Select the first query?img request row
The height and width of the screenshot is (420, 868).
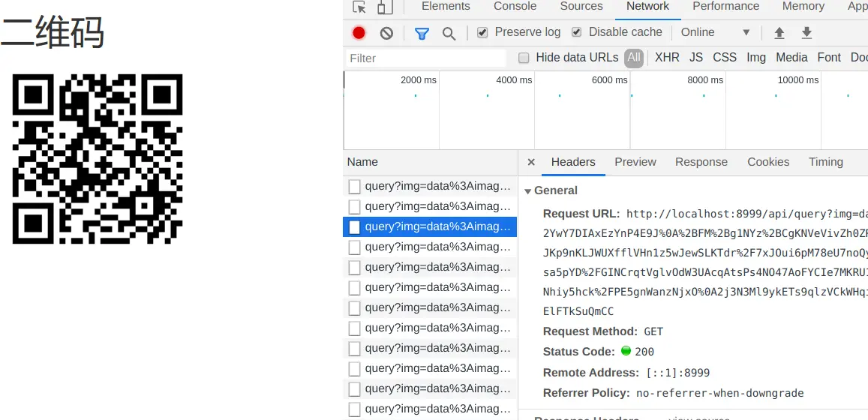click(x=430, y=187)
